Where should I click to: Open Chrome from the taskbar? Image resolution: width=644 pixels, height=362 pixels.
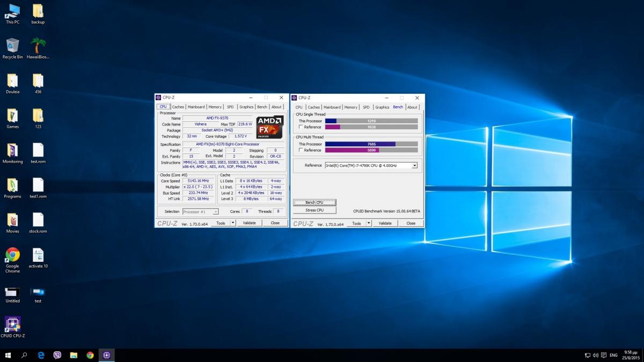pyautogui.click(x=90, y=355)
